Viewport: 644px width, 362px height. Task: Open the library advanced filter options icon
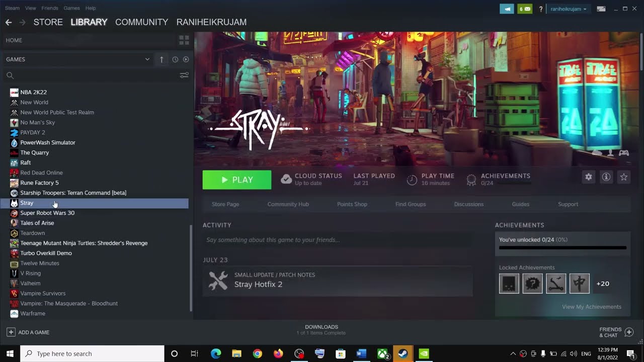pos(184,75)
